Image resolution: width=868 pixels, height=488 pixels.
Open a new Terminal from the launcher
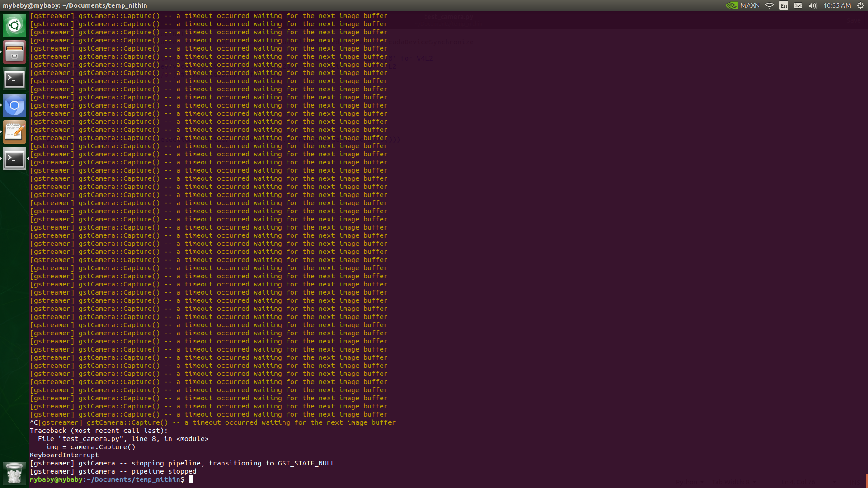pos(14,79)
